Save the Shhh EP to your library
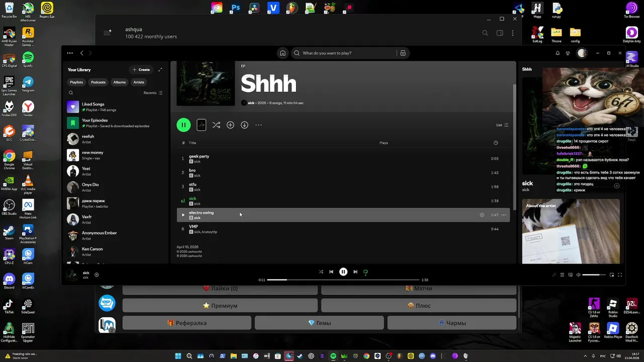The width and height of the screenshot is (644, 362). coord(230,125)
